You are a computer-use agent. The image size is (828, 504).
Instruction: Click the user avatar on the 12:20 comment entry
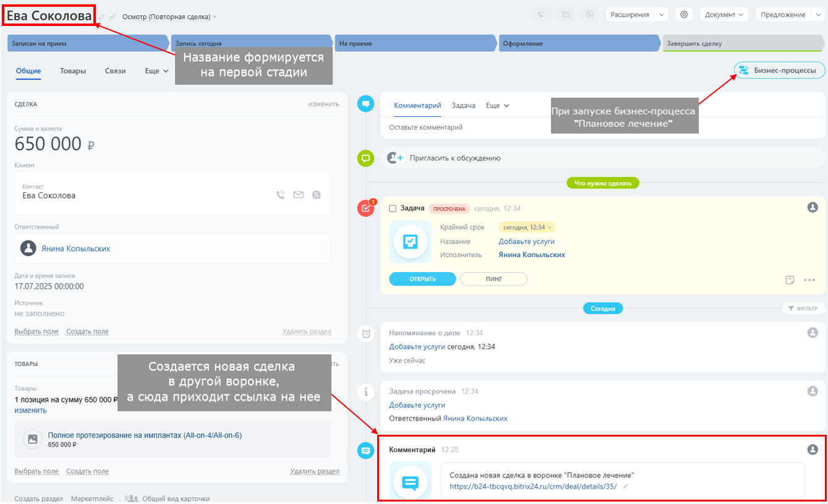(x=813, y=449)
